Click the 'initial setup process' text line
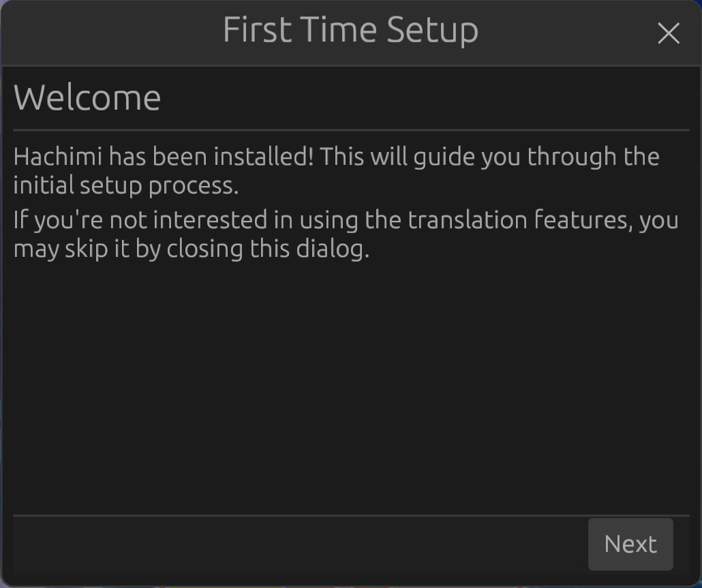 pos(126,185)
